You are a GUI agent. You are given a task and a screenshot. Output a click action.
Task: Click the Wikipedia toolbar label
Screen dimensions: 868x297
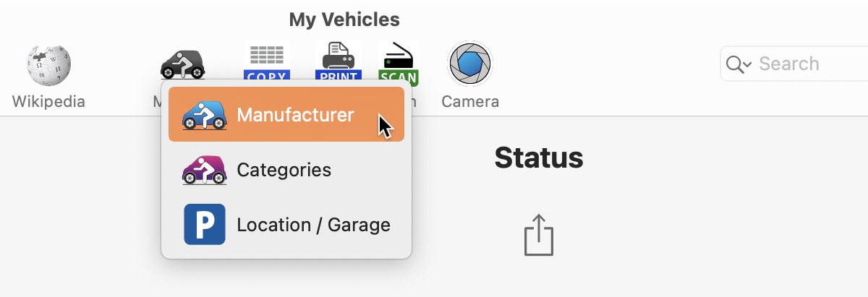point(48,101)
